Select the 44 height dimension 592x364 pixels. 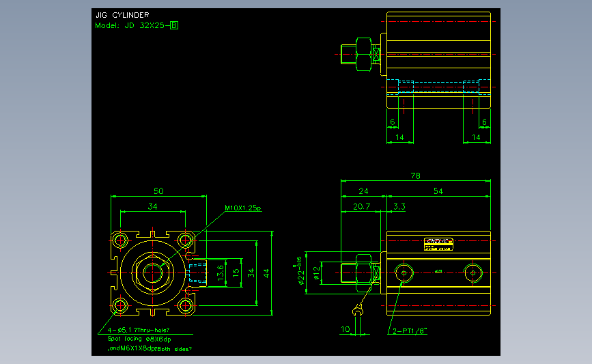[266, 273]
